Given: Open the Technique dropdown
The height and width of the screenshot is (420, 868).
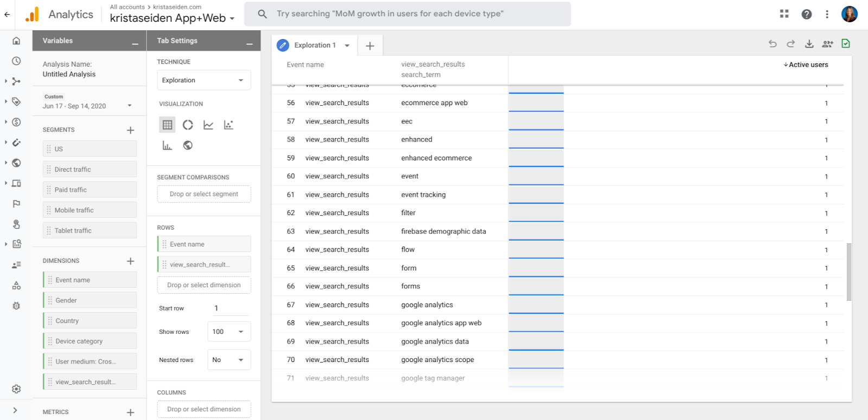Looking at the screenshot, I should click(x=203, y=80).
